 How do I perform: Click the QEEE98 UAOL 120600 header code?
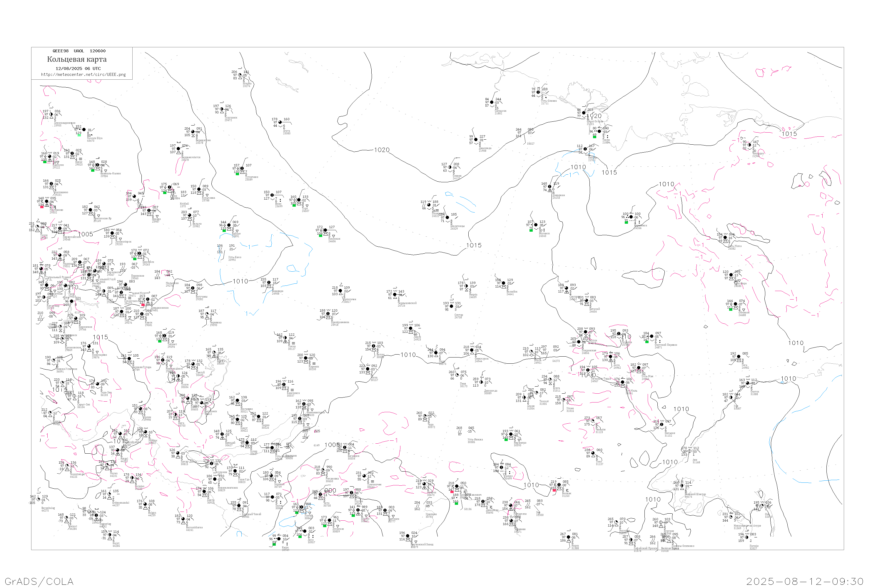click(x=79, y=51)
